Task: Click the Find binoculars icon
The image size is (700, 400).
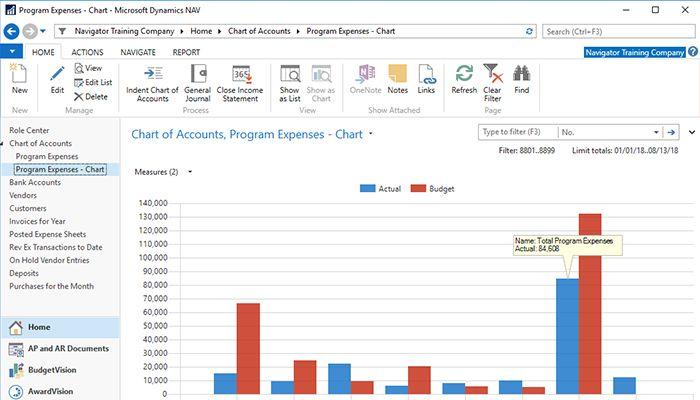Action: coord(521,74)
